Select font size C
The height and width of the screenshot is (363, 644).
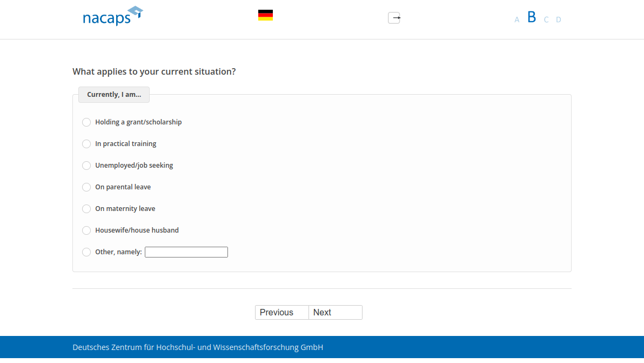pos(546,20)
